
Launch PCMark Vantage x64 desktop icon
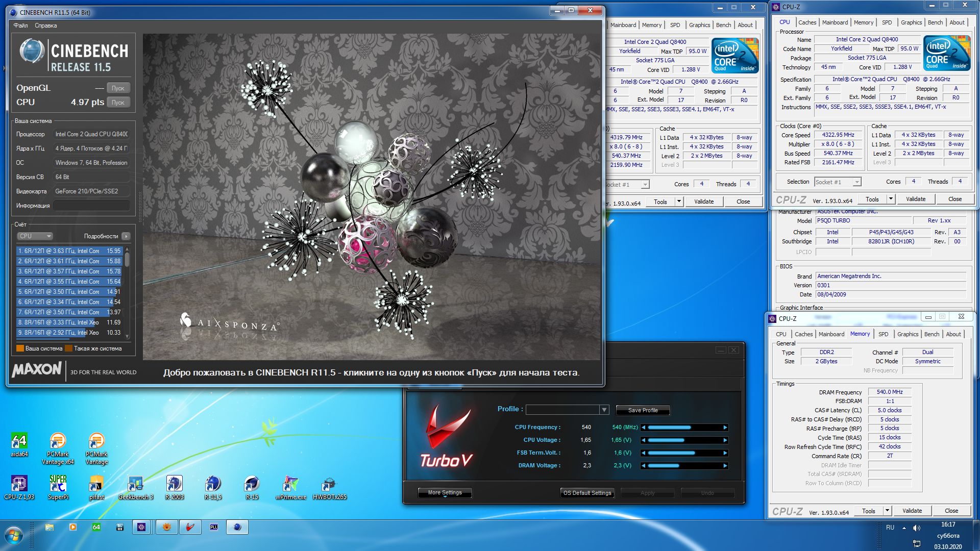(58, 448)
